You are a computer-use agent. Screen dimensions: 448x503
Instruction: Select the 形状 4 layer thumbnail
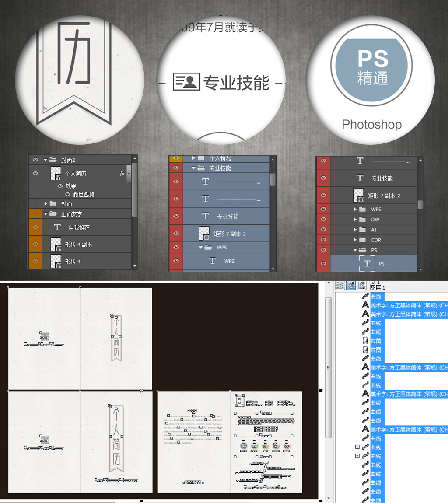pos(56,261)
